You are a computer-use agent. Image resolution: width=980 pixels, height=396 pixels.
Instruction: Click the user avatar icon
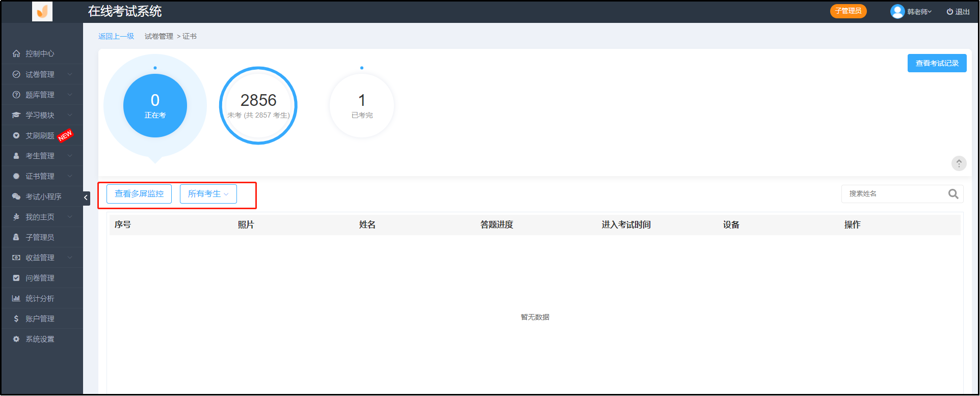click(x=897, y=11)
